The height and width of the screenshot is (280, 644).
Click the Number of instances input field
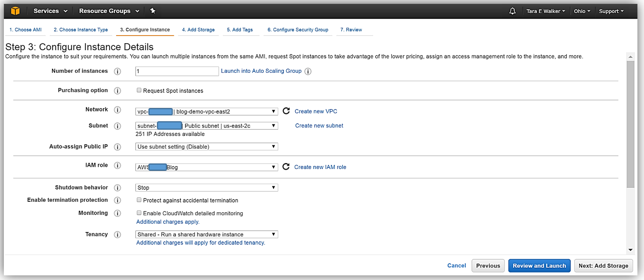click(x=177, y=71)
